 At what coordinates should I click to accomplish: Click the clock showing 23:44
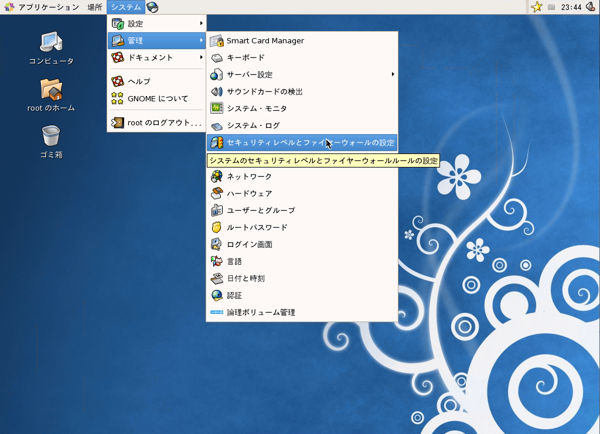571,7
